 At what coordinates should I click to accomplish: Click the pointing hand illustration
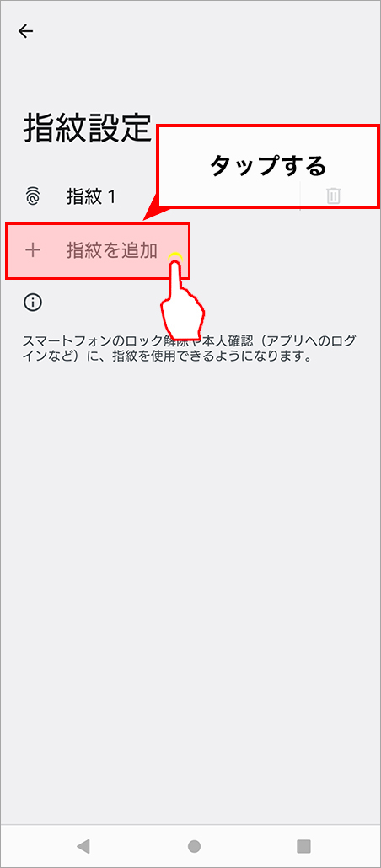(181, 299)
